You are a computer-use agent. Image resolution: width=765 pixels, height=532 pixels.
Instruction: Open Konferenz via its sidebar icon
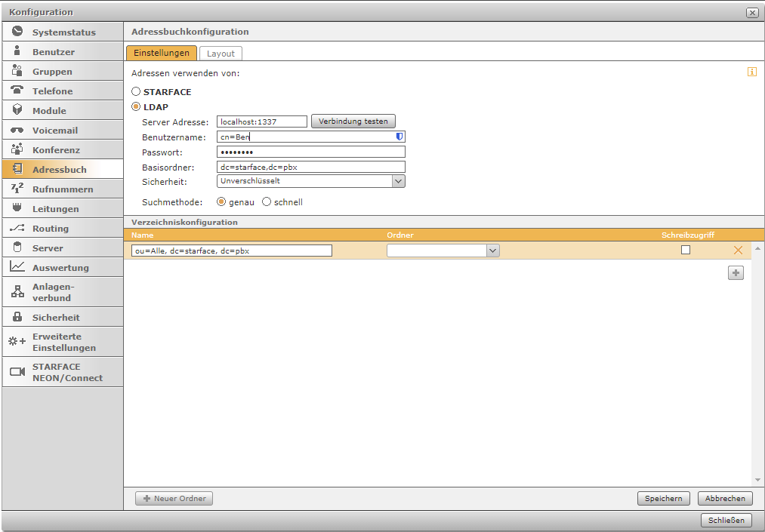[17, 149]
